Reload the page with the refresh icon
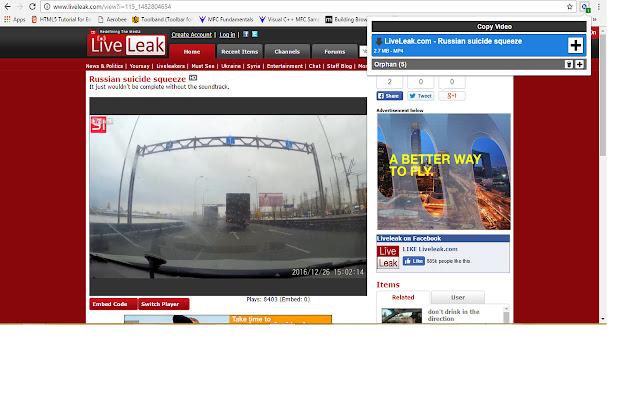640x400 pixels. pos(32,7)
